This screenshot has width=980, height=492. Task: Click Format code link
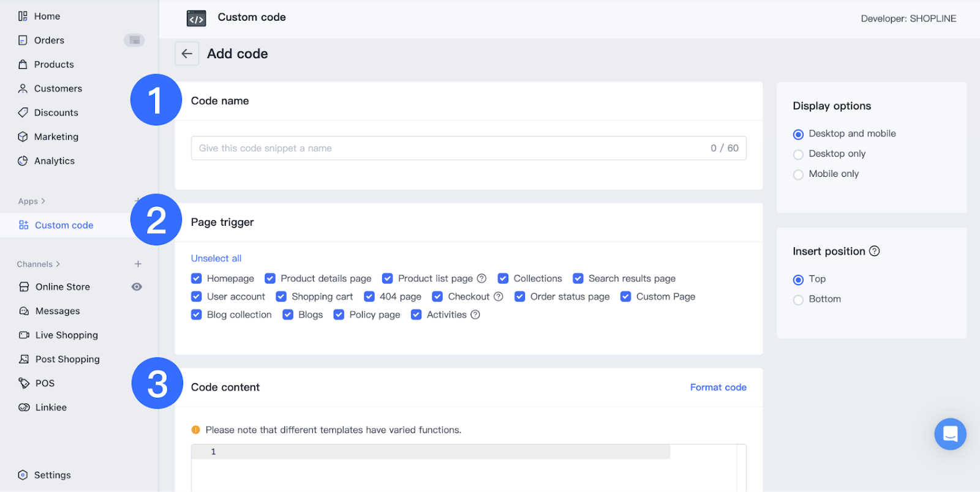pyautogui.click(x=718, y=387)
